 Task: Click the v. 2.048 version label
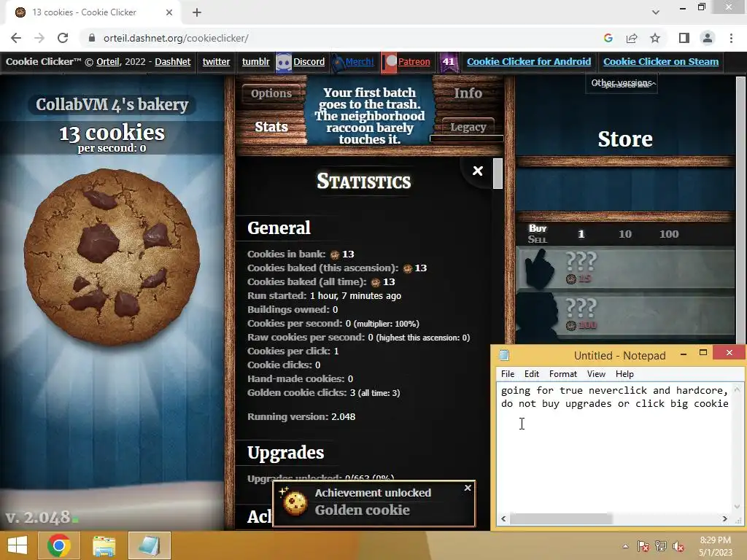point(38,517)
